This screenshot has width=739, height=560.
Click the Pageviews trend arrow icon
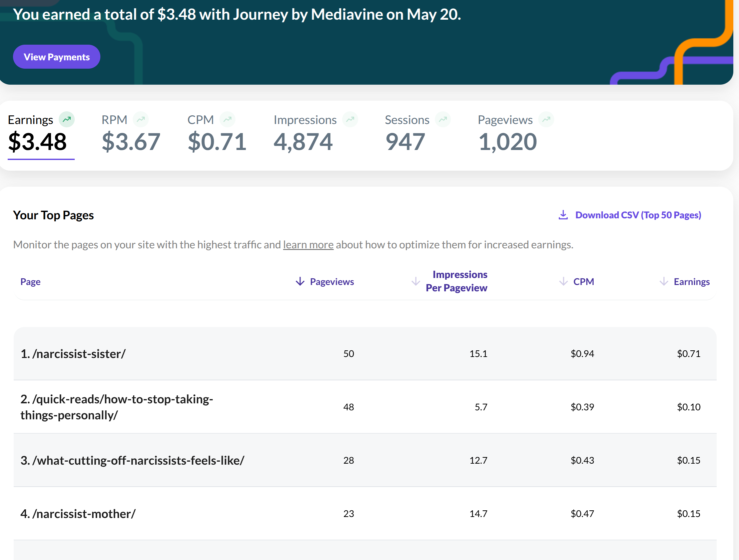(x=546, y=119)
